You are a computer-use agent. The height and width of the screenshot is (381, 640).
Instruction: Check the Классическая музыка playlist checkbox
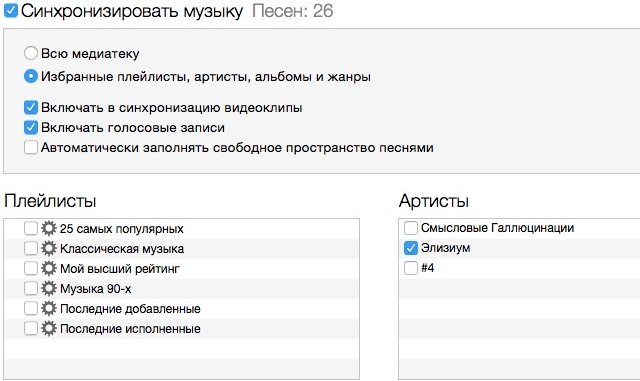pyautogui.click(x=31, y=248)
